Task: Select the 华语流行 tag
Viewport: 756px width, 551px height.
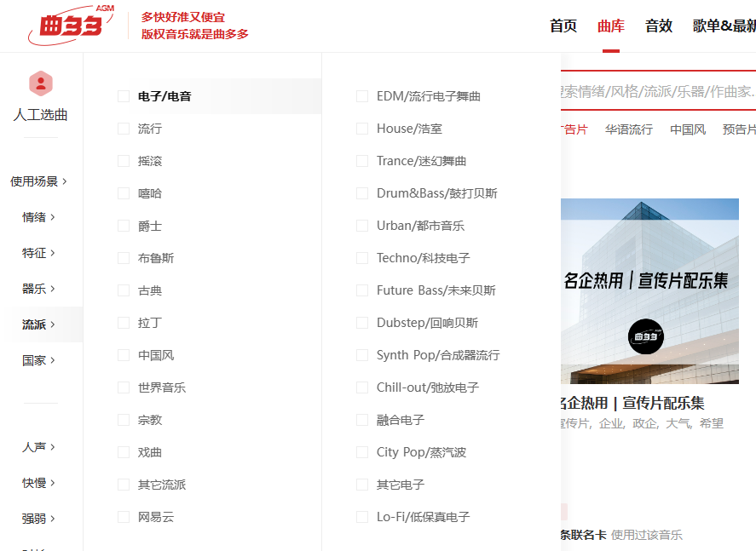Action: (x=629, y=129)
